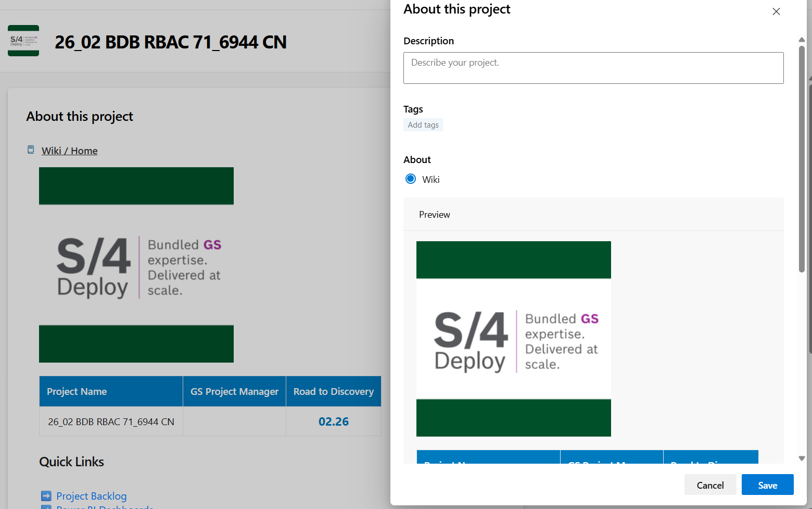Click the project logo icon in header

point(23,41)
